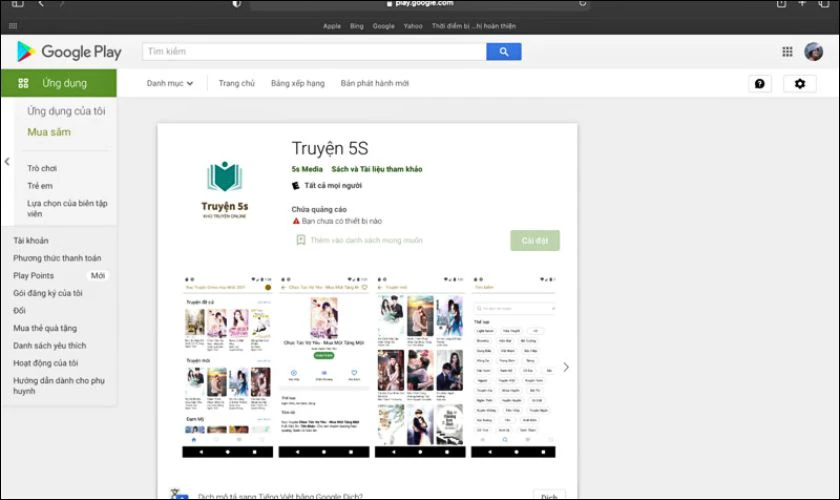
Task: Open Gói đăng ký của tôi
Action: point(48,293)
